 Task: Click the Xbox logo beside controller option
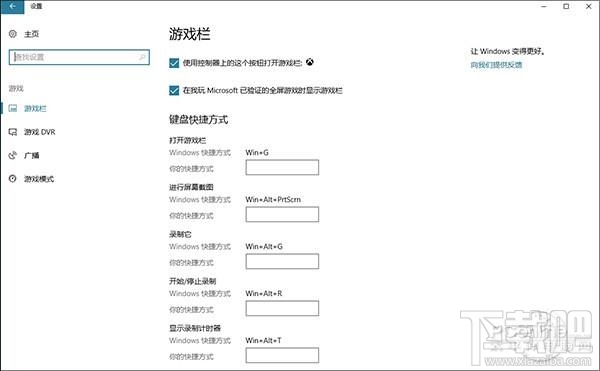coord(310,62)
